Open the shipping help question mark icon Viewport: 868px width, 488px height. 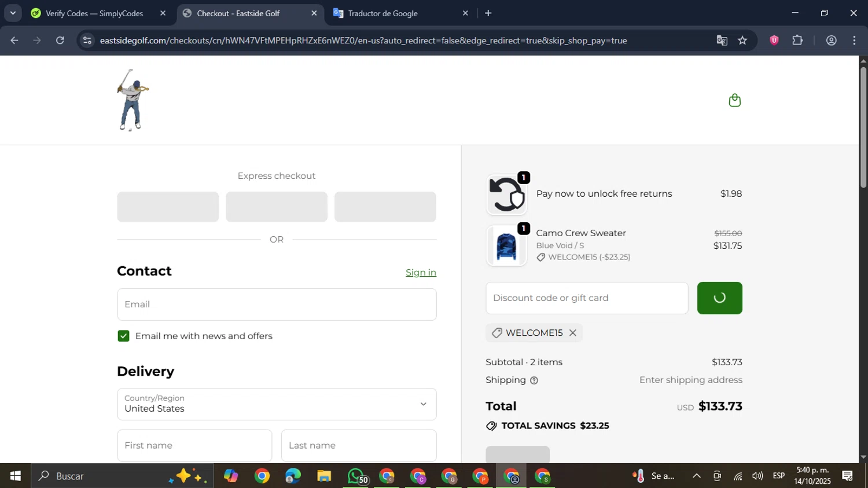[x=534, y=380]
